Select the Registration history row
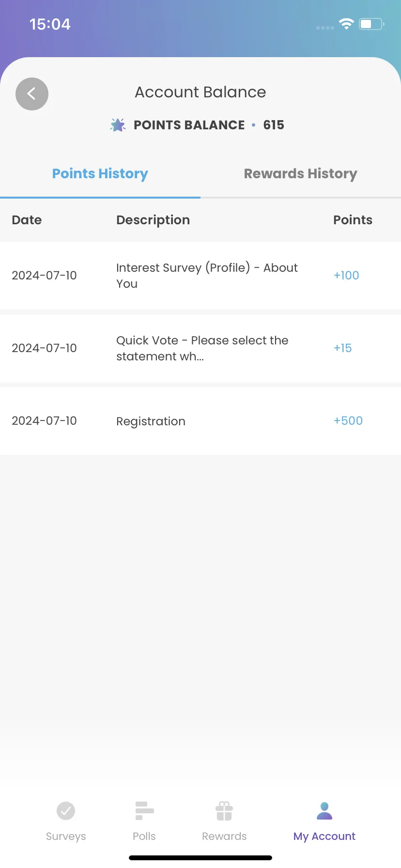The image size is (401, 868). pyautogui.click(x=200, y=421)
